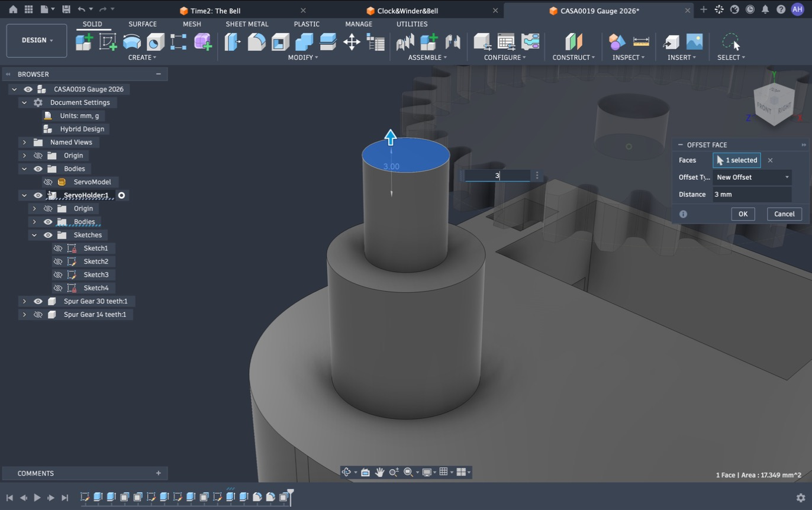Switch to the MESH tab
Viewport: 812px width, 510px height.
coord(192,24)
